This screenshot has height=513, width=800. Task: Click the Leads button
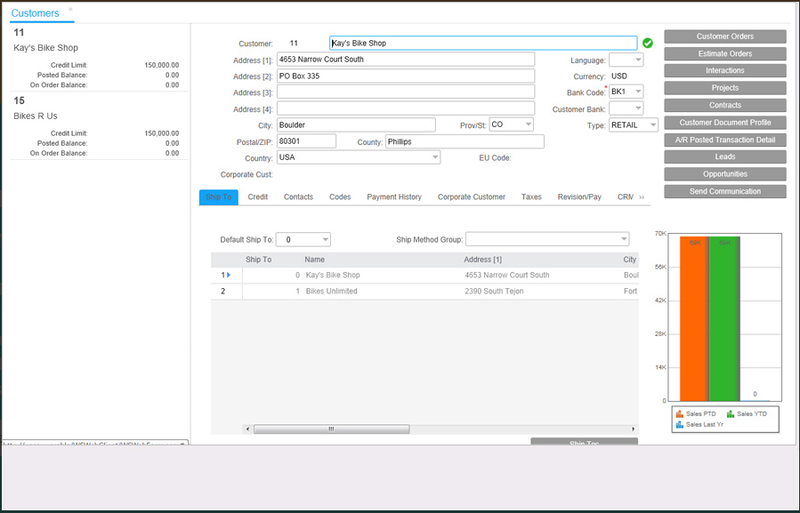coord(725,157)
